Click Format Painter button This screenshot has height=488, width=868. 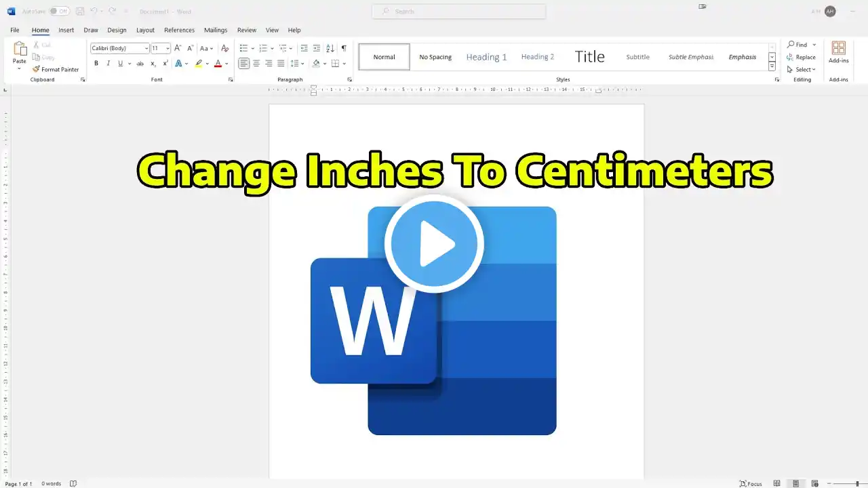56,69
